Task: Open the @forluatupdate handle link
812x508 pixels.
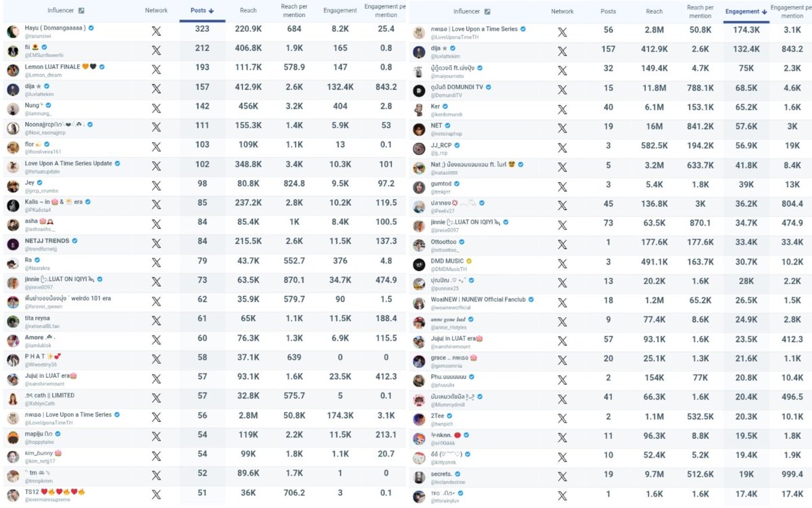Action: [x=43, y=171]
